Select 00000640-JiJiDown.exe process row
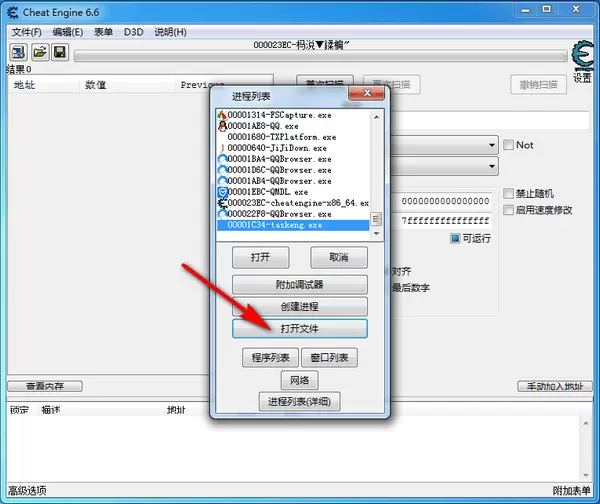The image size is (600, 504). [293, 148]
